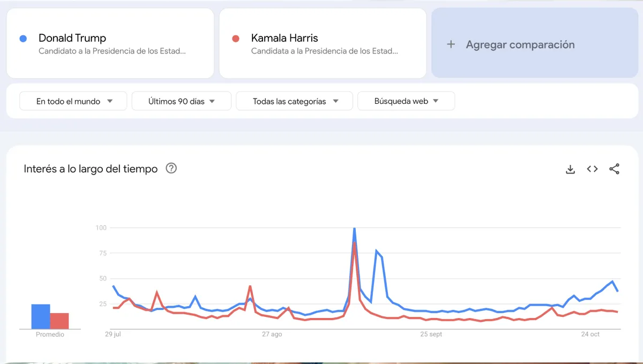Select the Kamala Harris search term card
The image size is (643, 364).
tap(322, 43)
